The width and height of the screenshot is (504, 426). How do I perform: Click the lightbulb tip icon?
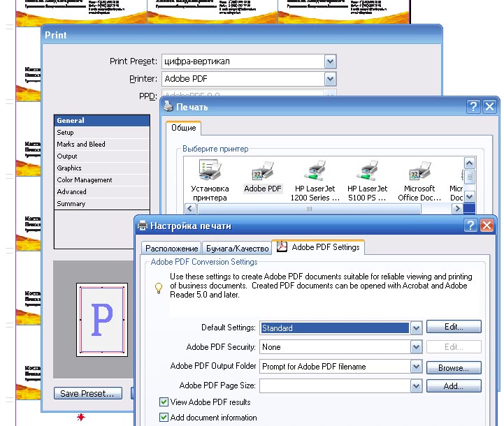[x=159, y=288]
